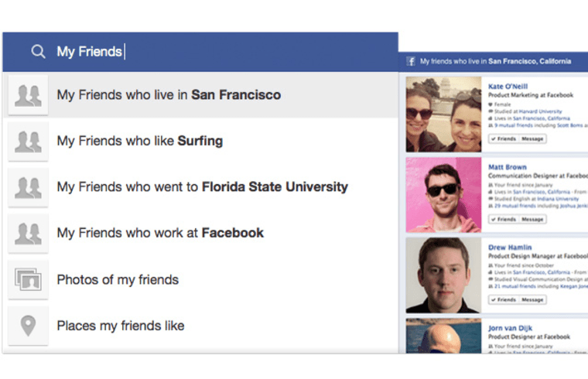Message Matt Brown using the Message button
The image size is (588, 379).
(x=532, y=220)
